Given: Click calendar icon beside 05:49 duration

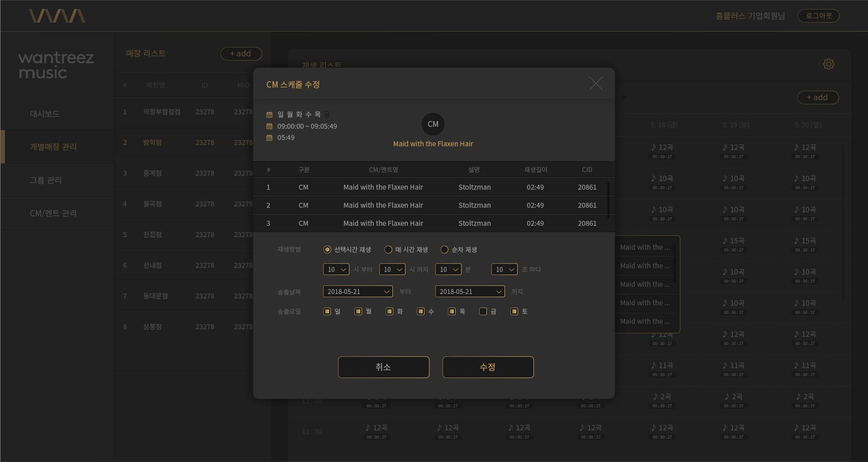Looking at the screenshot, I should tap(269, 138).
